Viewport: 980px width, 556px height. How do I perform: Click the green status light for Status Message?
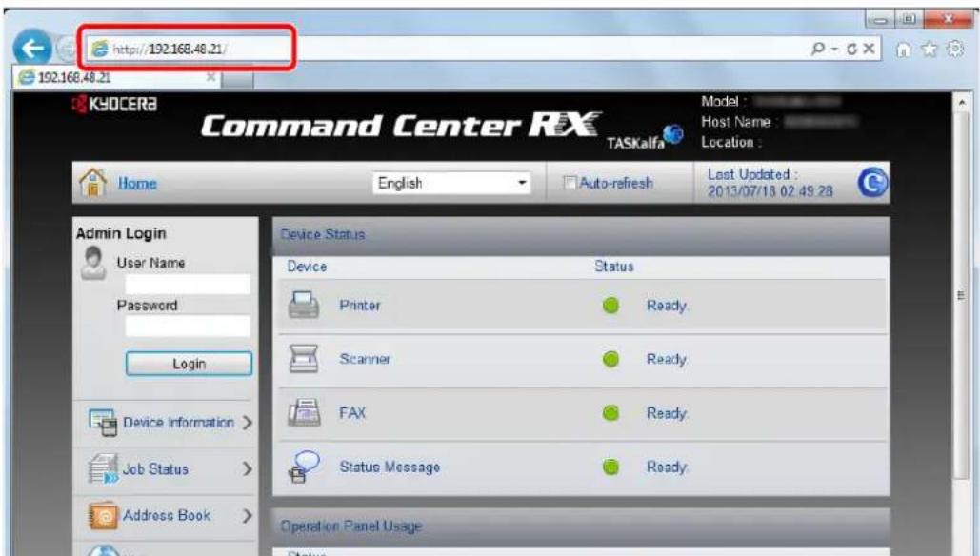pyautogui.click(x=610, y=467)
